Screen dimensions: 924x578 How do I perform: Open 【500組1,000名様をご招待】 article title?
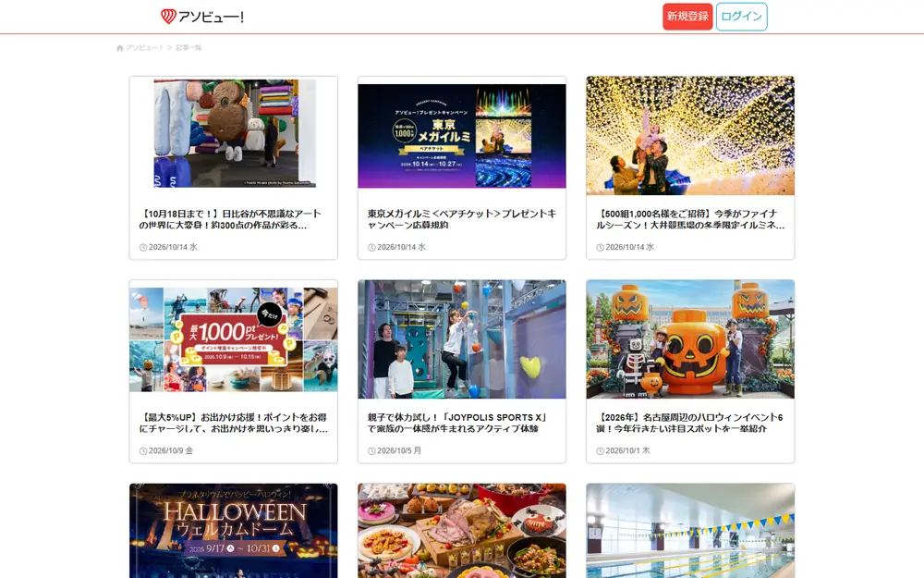[x=690, y=219]
